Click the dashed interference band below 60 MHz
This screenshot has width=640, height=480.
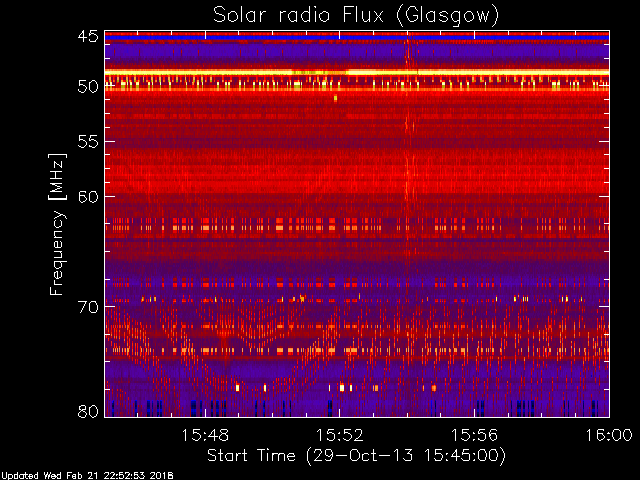[x=357, y=224]
